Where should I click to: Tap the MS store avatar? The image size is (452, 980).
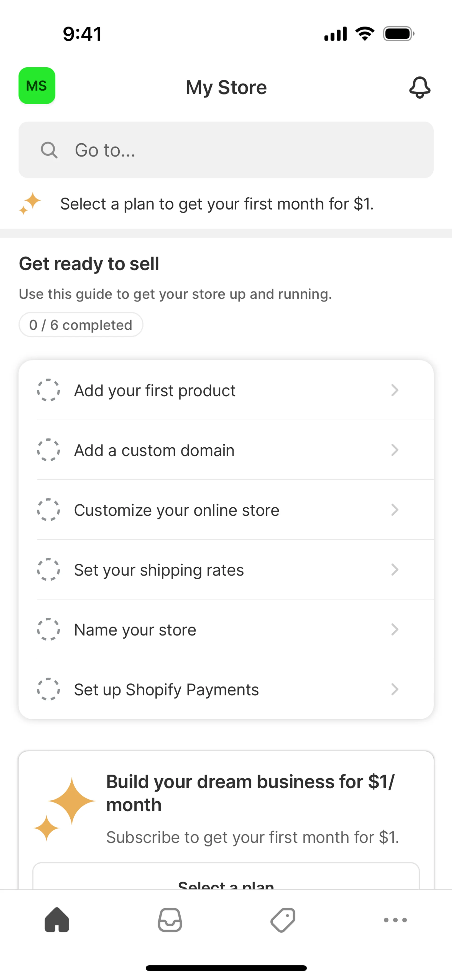pyautogui.click(x=37, y=86)
